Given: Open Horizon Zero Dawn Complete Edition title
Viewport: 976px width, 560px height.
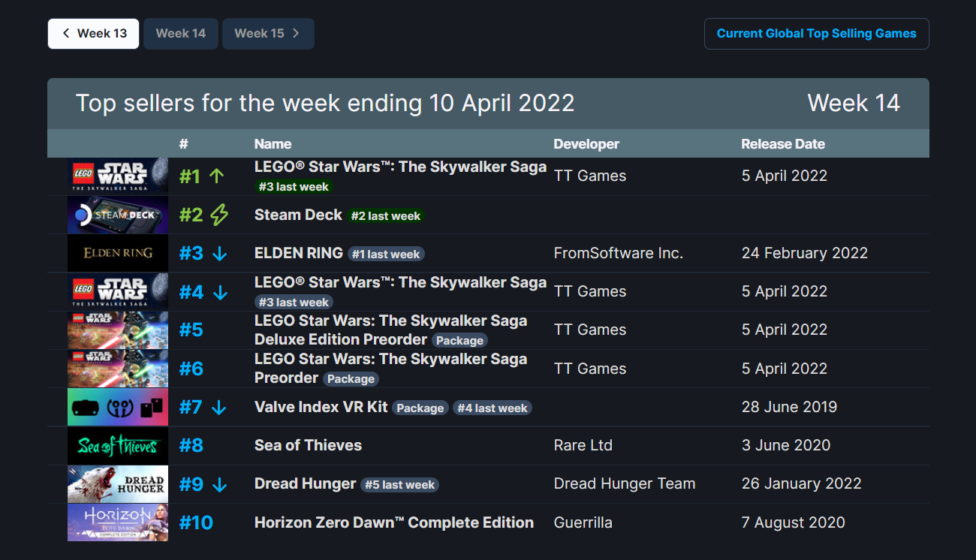Looking at the screenshot, I should pyautogui.click(x=394, y=522).
